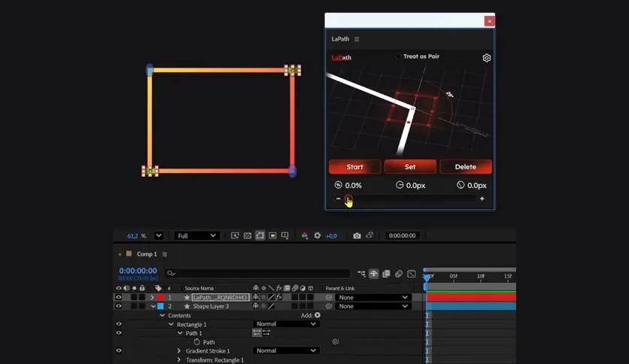The image size is (629, 364).
Task: Open the Add shape content menu button
Action: click(x=318, y=315)
